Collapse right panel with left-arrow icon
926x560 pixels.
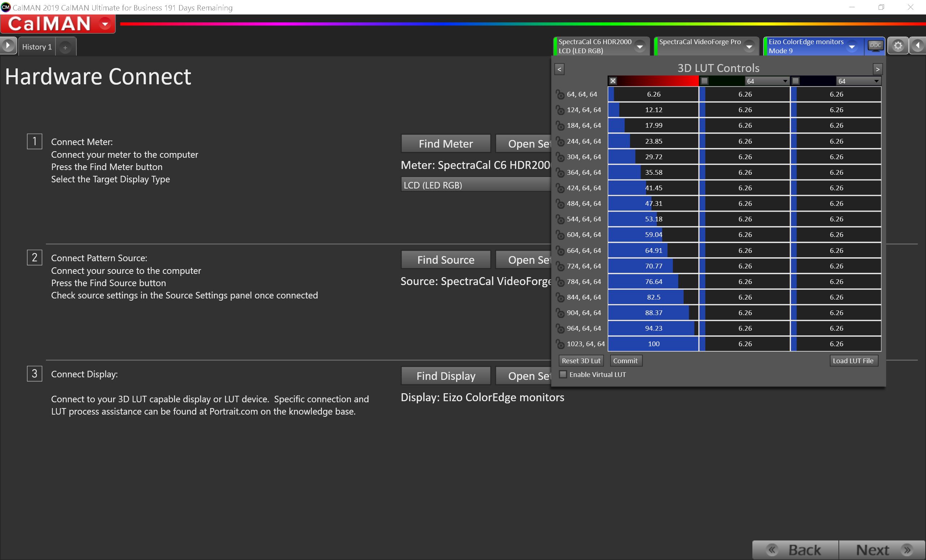[917, 46]
